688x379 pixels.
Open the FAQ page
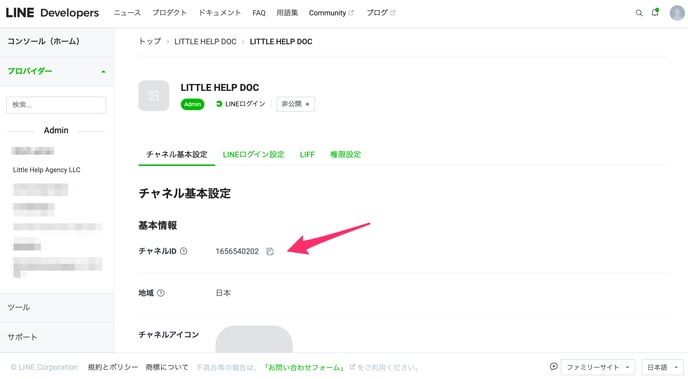(x=259, y=13)
